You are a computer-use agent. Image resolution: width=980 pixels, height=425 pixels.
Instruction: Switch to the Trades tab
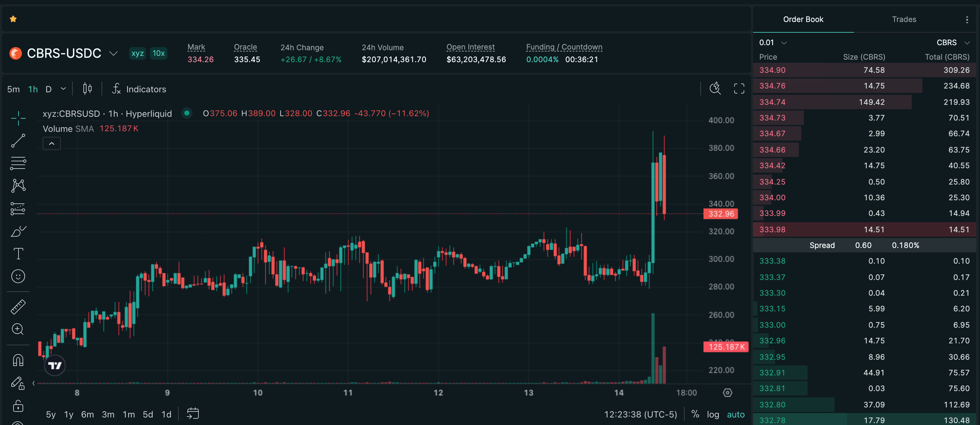click(904, 19)
